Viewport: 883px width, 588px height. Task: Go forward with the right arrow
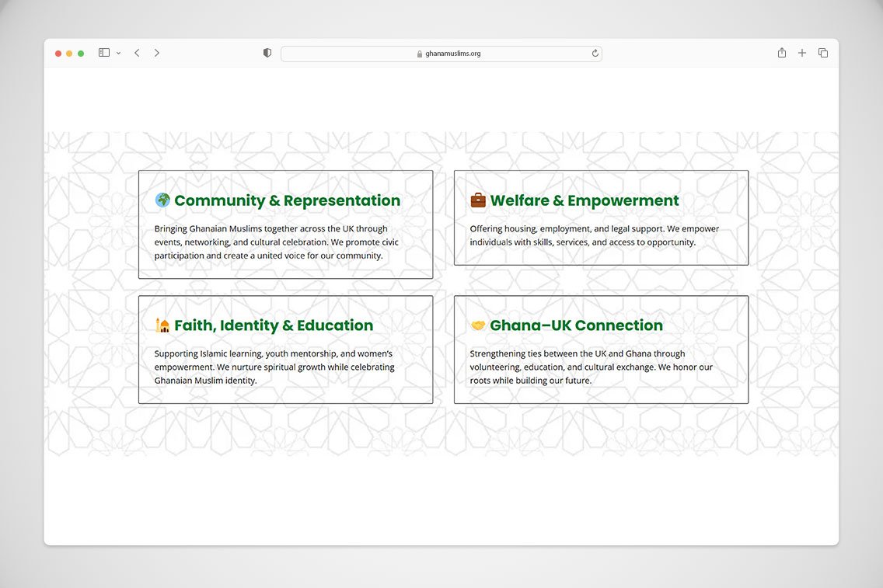(x=156, y=53)
